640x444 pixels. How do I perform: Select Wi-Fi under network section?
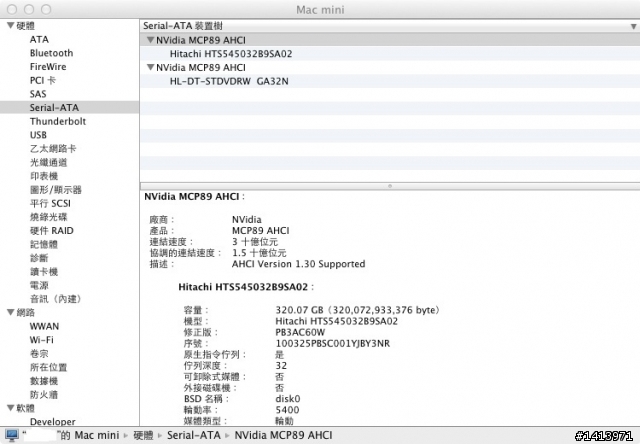point(42,340)
